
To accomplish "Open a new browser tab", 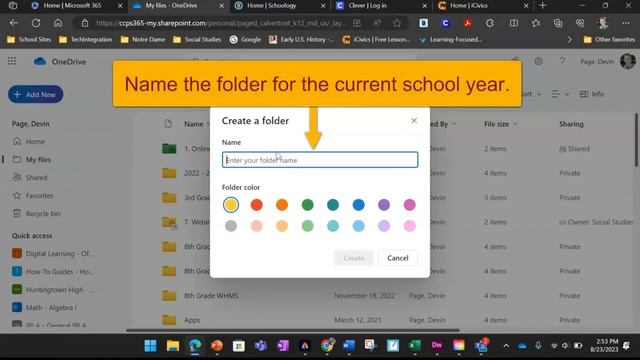I will [542, 6].
